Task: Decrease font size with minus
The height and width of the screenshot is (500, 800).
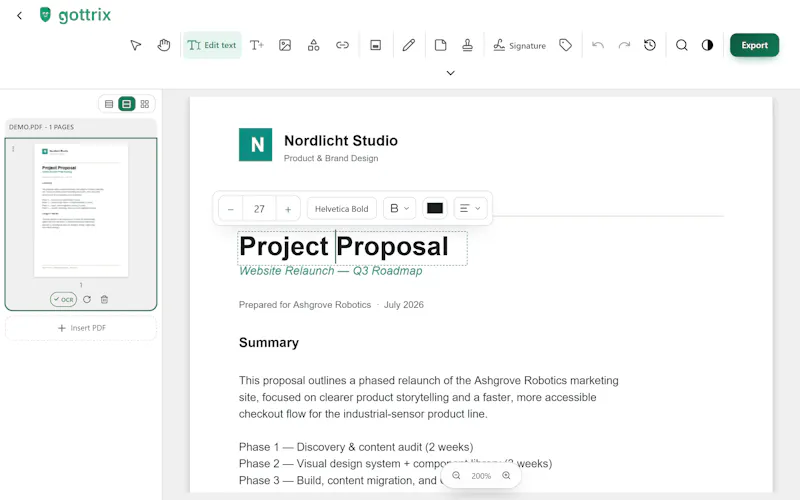Action: [231, 209]
